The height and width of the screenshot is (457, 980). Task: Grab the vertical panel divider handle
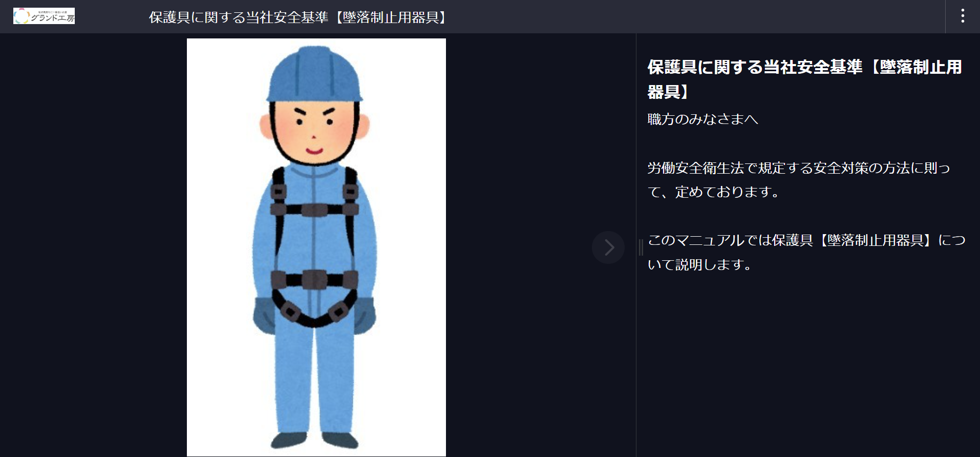pos(641,247)
